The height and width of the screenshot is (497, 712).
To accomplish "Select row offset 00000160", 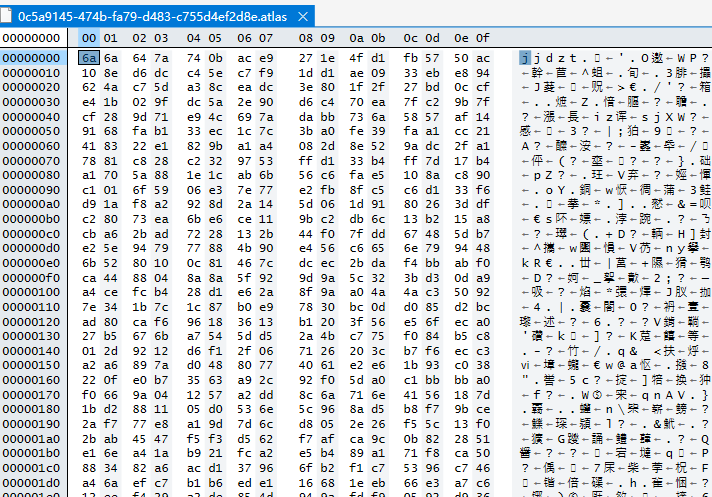I will [x=31, y=380].
